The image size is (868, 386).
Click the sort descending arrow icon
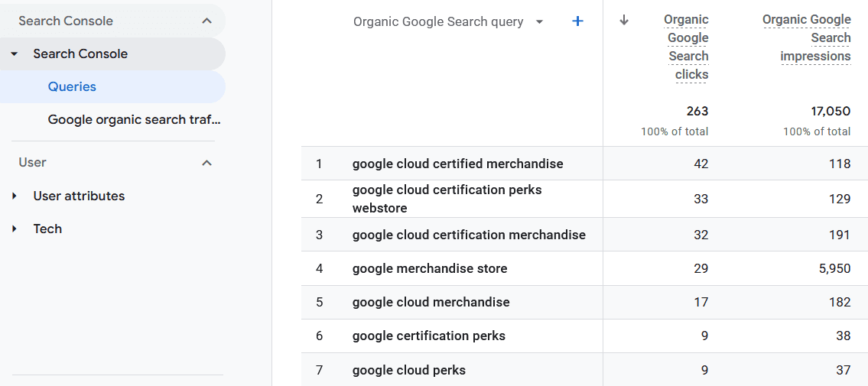click(624, 21)
